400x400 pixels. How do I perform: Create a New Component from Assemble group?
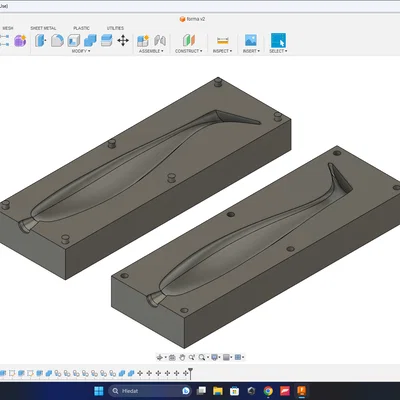click(x=143, y=41)
